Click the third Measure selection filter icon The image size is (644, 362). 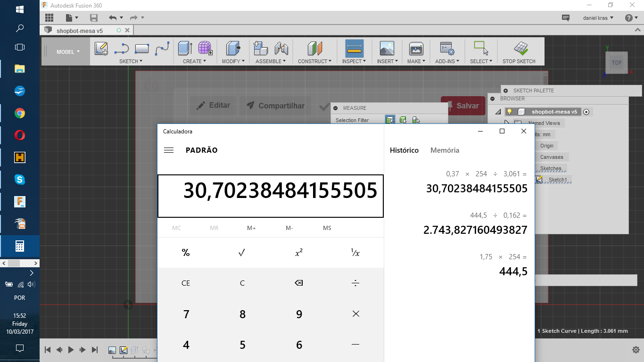point(416,120)
